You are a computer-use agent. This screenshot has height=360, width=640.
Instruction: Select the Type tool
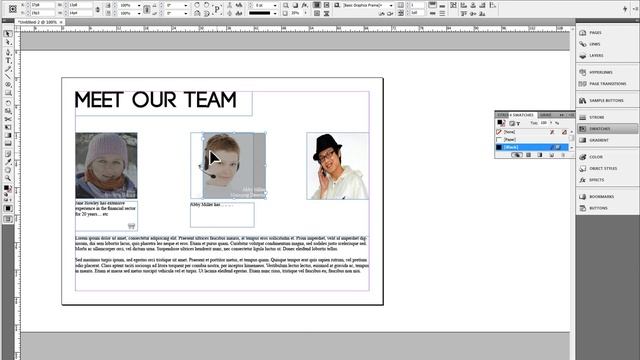coord(8,60)
